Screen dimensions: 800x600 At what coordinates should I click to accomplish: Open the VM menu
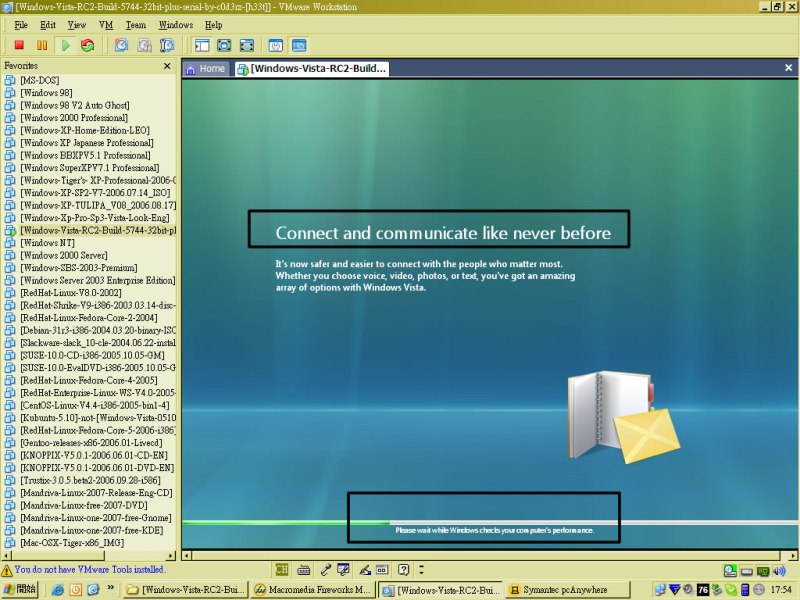(106, 25)
